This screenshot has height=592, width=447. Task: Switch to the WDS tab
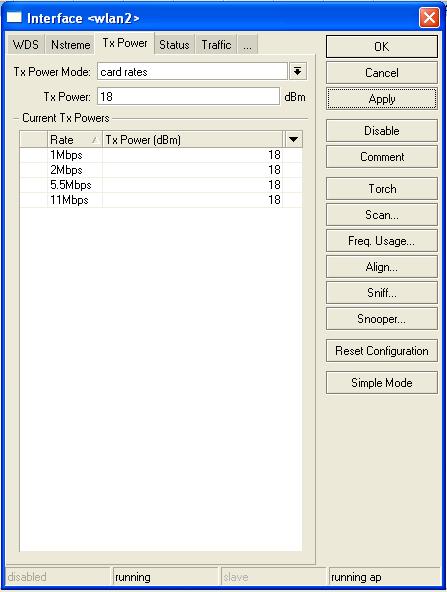(26, 45)
